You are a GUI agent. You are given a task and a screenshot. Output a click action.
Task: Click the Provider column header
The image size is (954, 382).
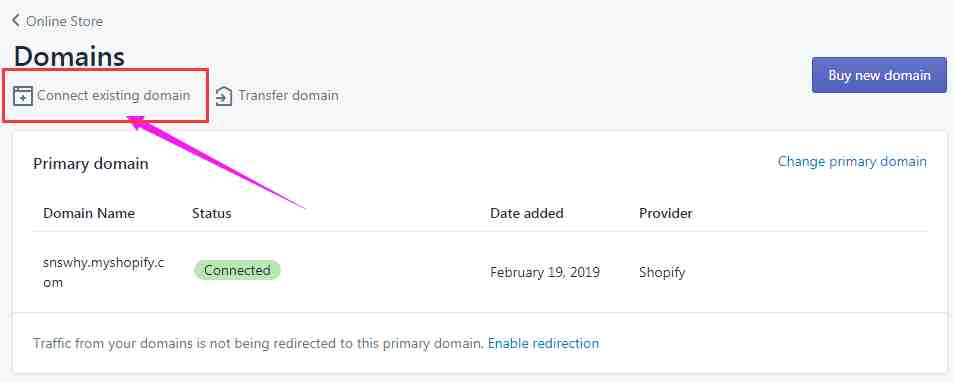[x=666, y=214]
